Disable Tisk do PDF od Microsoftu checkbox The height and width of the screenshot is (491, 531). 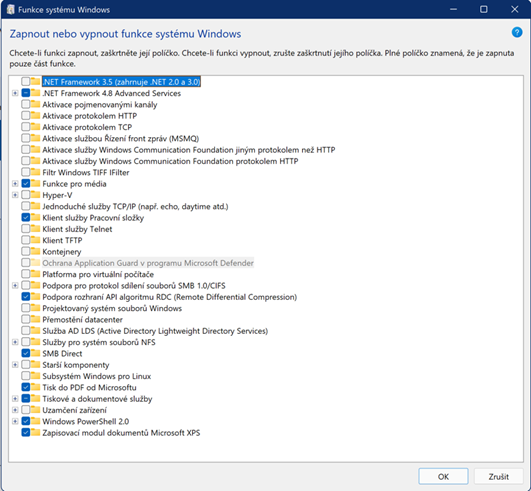[25, 387]
